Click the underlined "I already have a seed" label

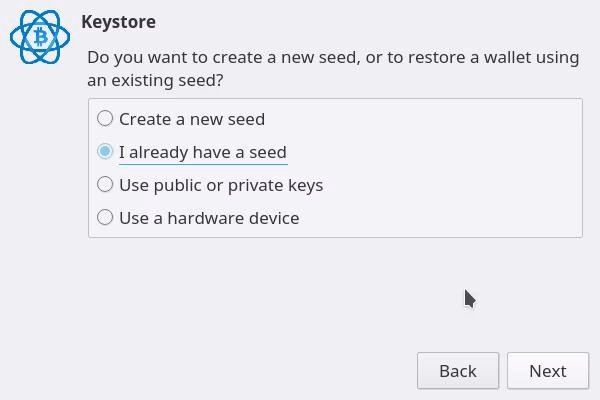pos(202,152)
